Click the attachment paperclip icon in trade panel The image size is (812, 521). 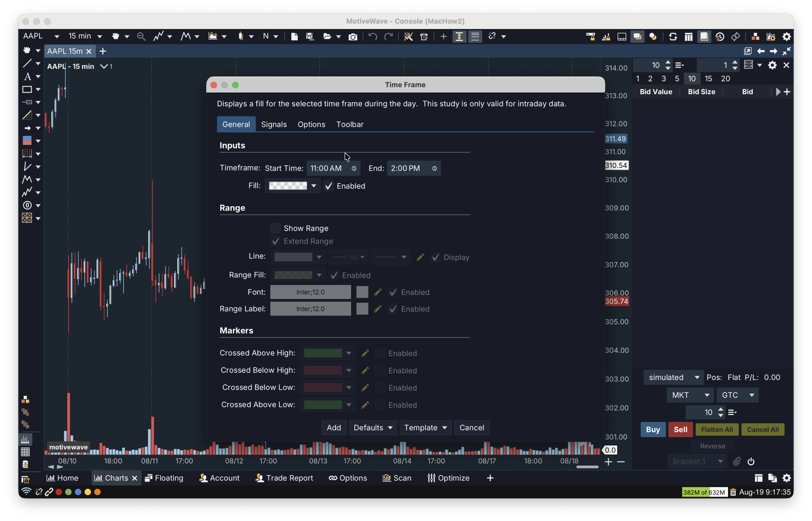click(737, 461)
